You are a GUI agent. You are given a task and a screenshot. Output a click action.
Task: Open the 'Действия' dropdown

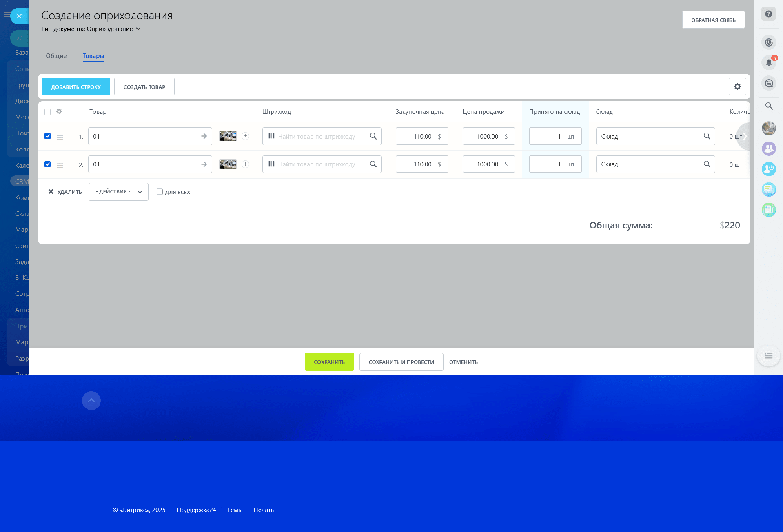(x=118, y=192)
